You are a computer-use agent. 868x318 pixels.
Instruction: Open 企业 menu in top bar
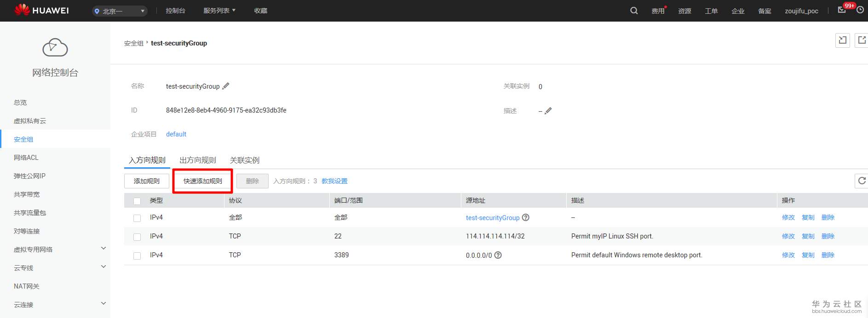tap(738, 11)
